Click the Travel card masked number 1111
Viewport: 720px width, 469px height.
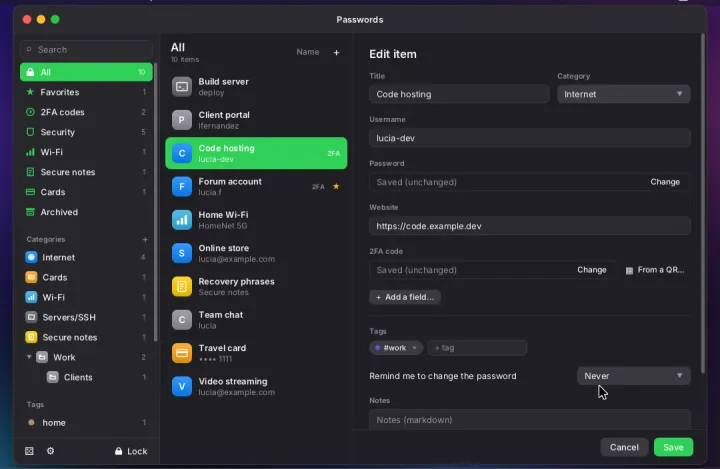tap(215, 359)
